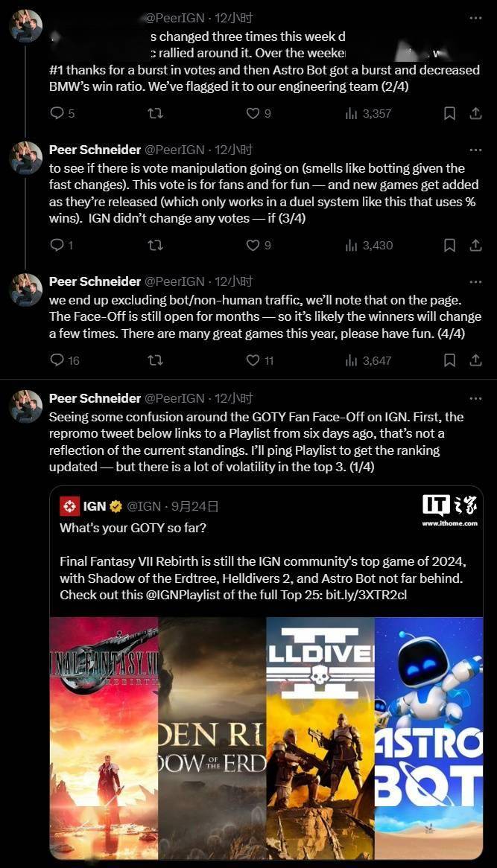Screen dimensions: 497x868
Task: View analytics showing 3,647 views
Action: coord(368,360)
